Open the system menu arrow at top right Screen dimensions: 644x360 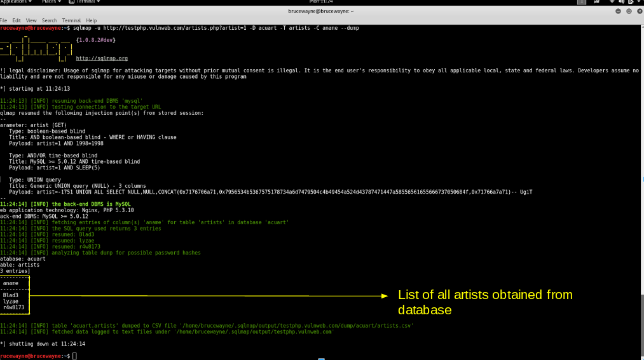click(x=640, y=2)
